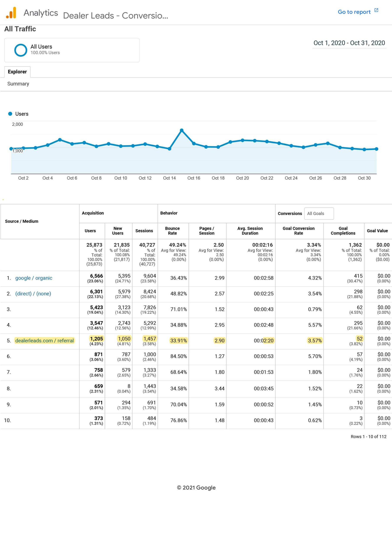Open the (direct) / (none) source link

(x=33, y=294)
